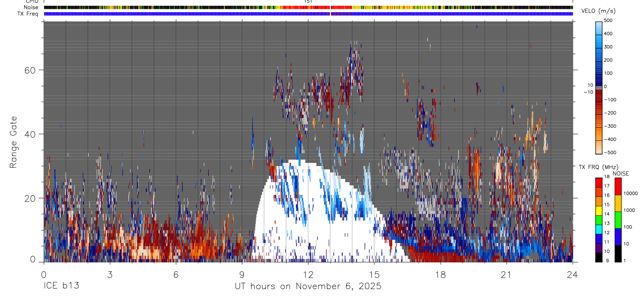Click the x-axis tick label 3
The width and height of the screenshot is (644, 297).
(x=110, y=274)
